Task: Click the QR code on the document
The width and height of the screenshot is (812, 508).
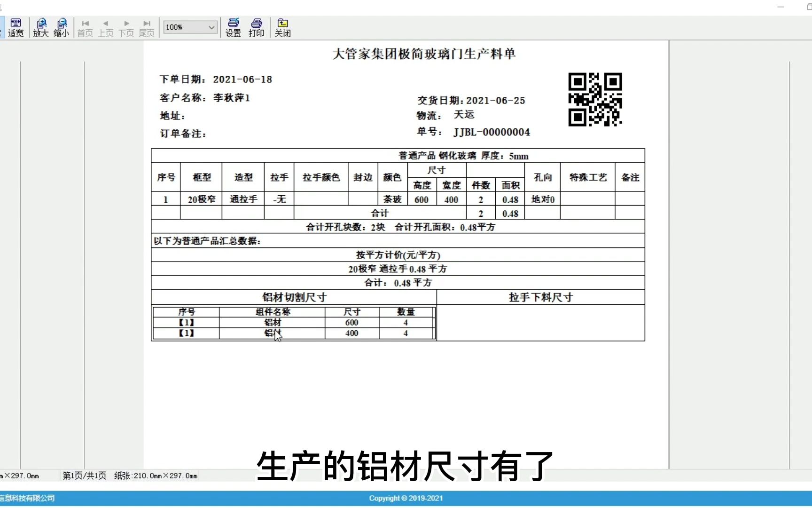Action: click(x=595, y=100)
